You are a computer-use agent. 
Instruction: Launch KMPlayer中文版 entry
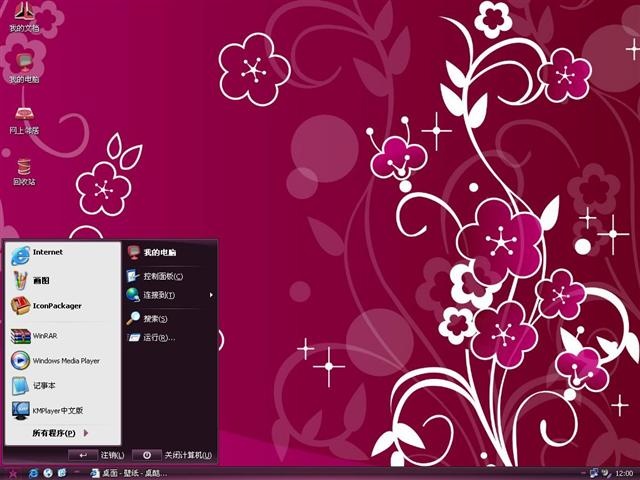[x=63, y=411]
